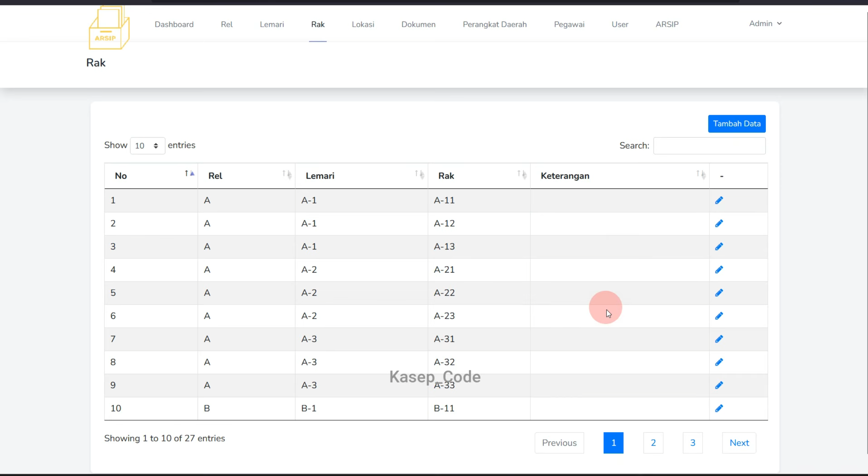Sort table by Lemari column

point(362,176)
